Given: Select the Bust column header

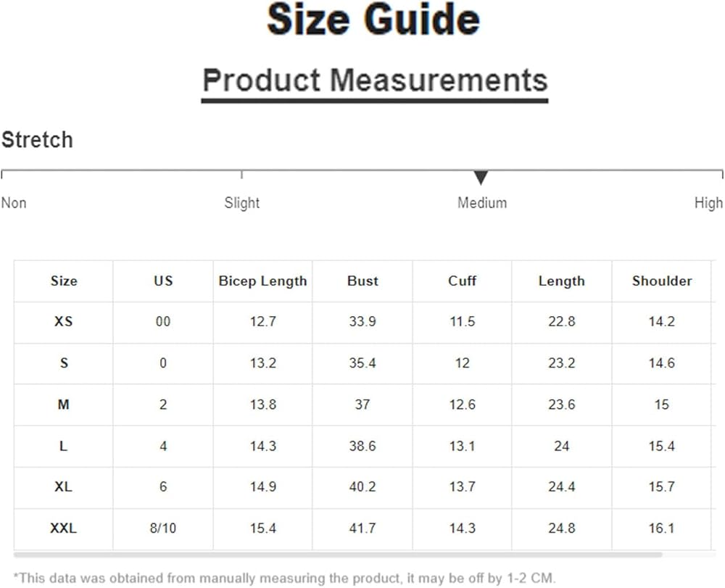Looking at the screenshot, I should pyautogui.click(x=362, y=281).
